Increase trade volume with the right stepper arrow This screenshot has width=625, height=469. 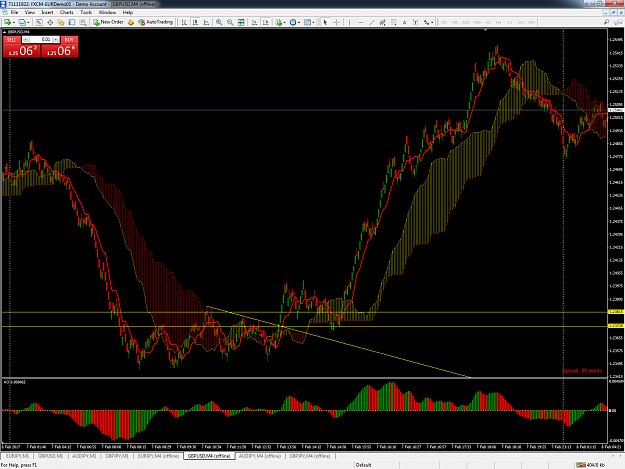coord(56,39)
